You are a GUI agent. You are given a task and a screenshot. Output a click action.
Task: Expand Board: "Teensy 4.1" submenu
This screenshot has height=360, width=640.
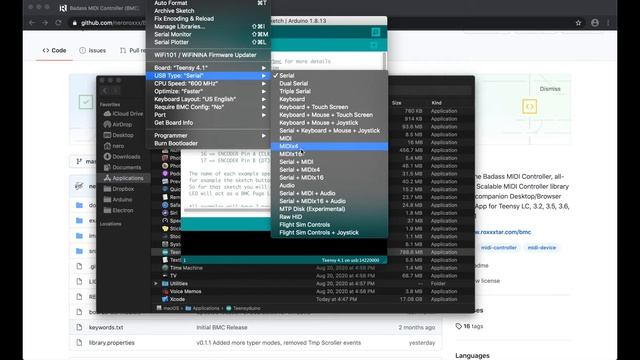[x=208, y=68]
